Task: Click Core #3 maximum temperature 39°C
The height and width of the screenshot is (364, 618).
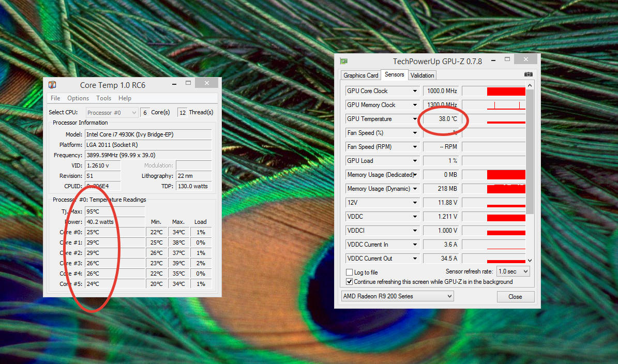Action: point(179,263)
